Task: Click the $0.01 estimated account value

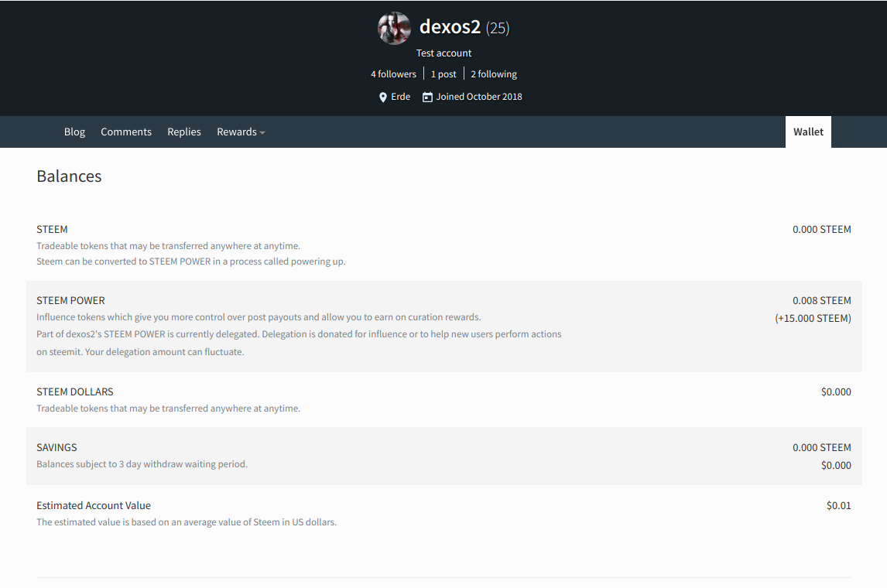Action: point(838,505)
